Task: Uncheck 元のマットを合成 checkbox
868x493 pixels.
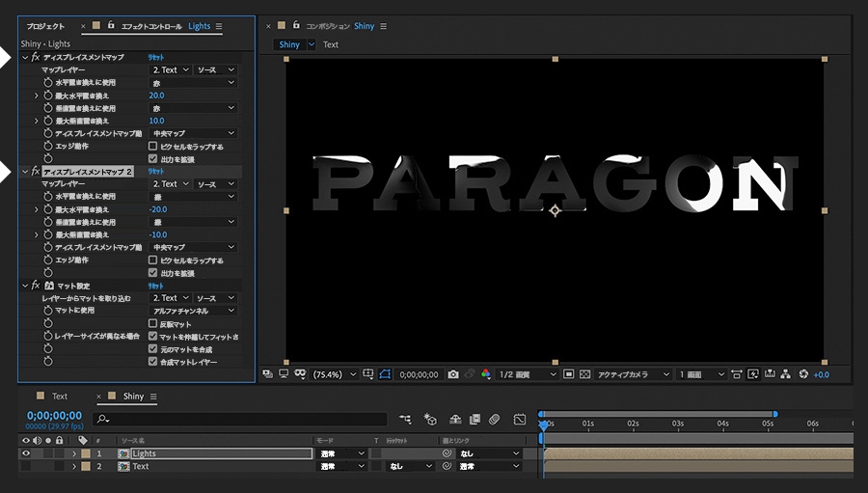Action: (x=152, y=349)
